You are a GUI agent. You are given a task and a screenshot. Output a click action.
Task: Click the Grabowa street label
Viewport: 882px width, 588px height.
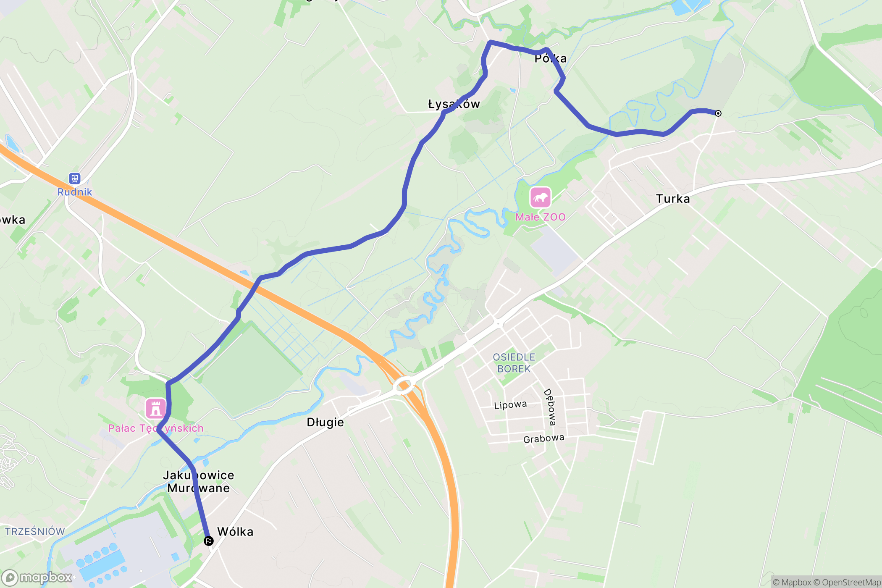click(x=544, y=438)
